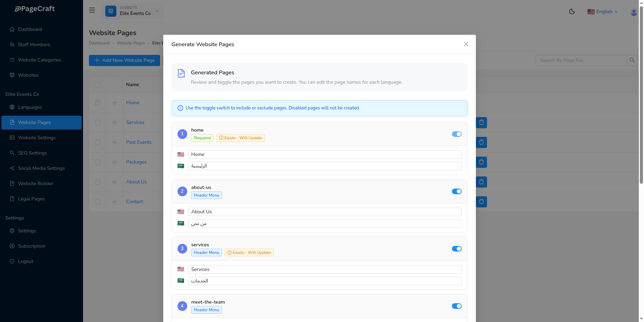Viewport: 644px width, 322px height.
Task: Click the hamburger menu to collapse sidebar
Action: click(92, 10)
